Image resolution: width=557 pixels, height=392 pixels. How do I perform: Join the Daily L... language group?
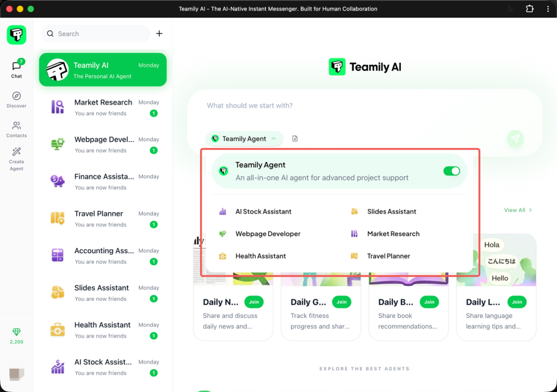point(517,302)
